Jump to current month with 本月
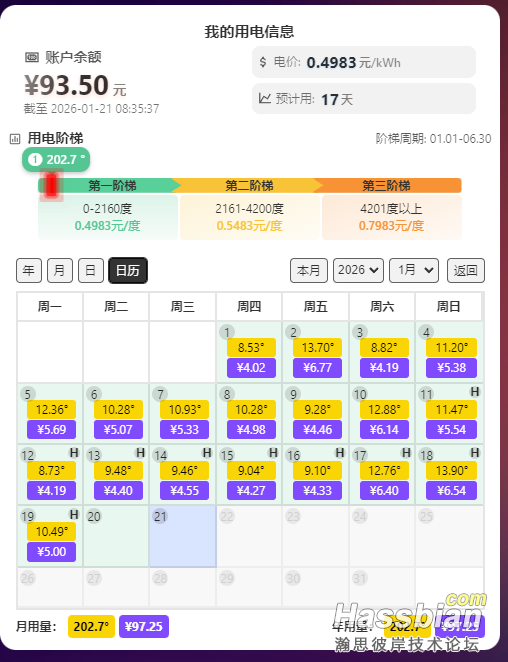The image size is (508, 662). 309,270
